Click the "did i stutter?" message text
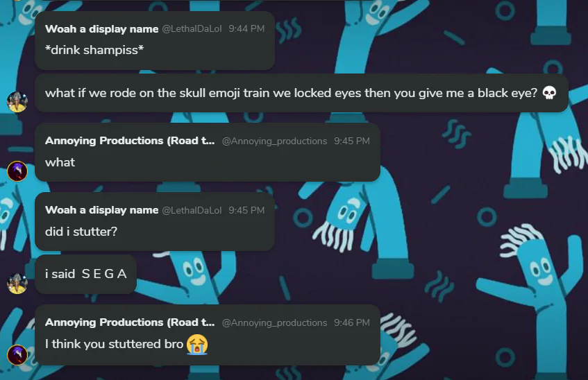This screenshot has width=588, height=380. tap(81, 232)
